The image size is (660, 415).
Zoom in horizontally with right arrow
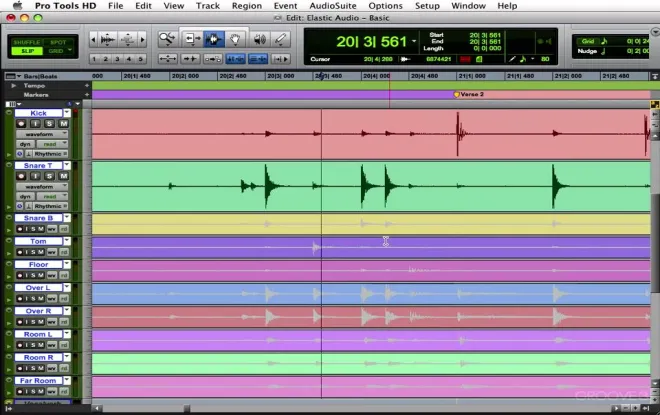143,40
